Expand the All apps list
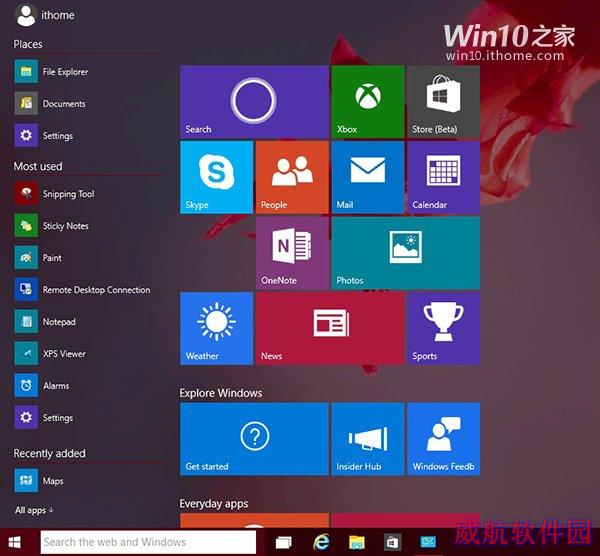This screenshot has width=600, height=556. pos(34,510)
